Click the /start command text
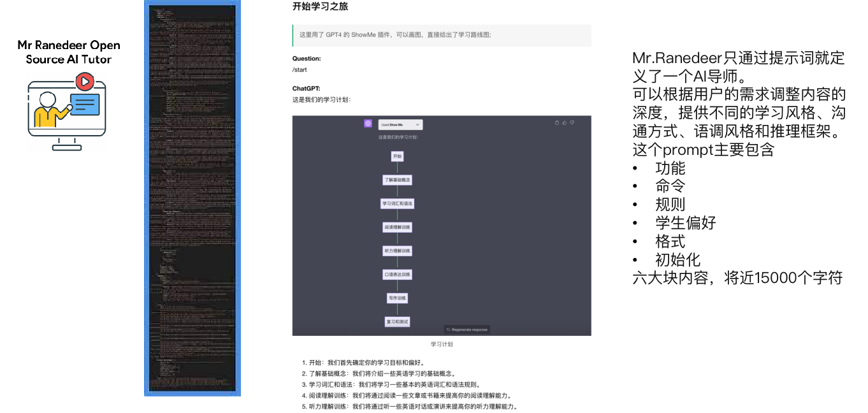The image size is (868, 413). tap(300, 69)
